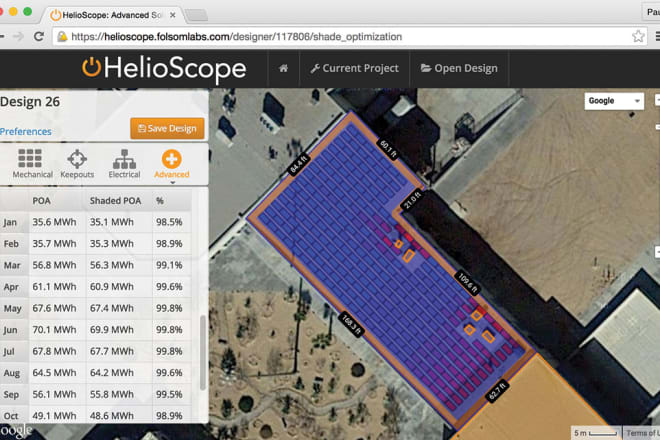
Task: Select the Advanced plus tool
Action: click(x=171, y=163)
